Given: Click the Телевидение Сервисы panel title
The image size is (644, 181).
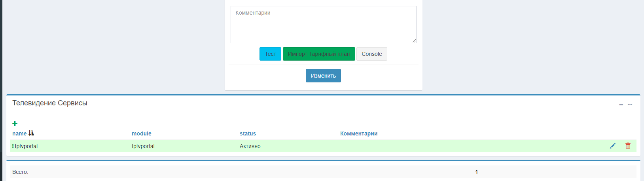Looking at the screenshot, I should pos(50,103).
